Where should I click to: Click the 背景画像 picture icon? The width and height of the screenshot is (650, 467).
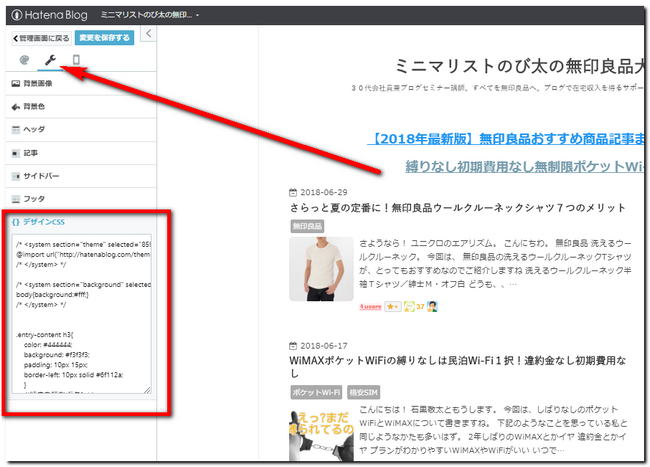(16, 84)
